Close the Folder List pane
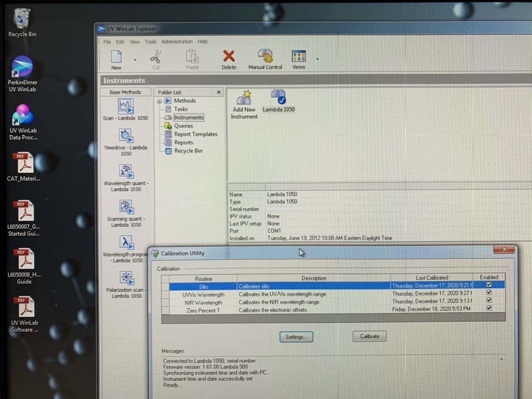Viewport: 532px width, 399px height. [219, 92]
